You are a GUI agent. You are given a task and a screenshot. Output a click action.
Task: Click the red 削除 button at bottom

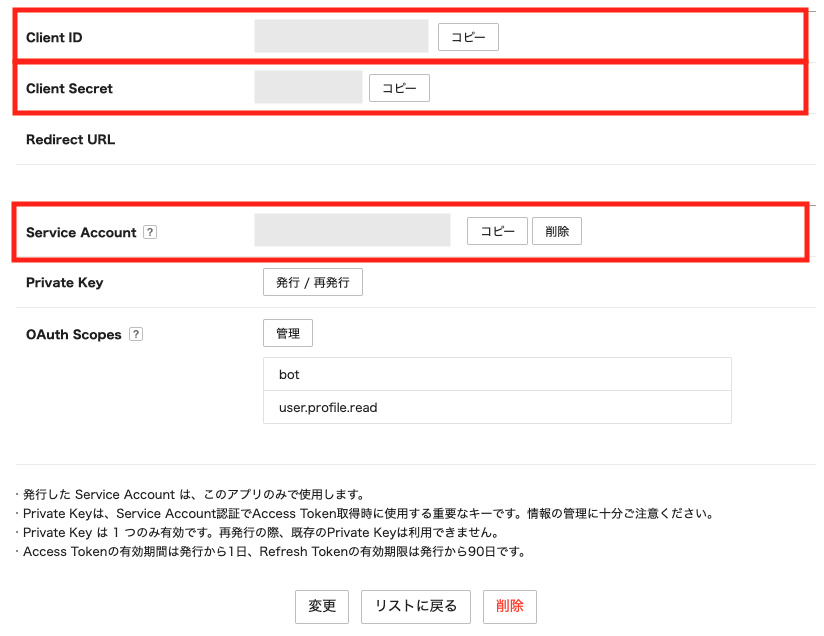click(x=510, y=606)
